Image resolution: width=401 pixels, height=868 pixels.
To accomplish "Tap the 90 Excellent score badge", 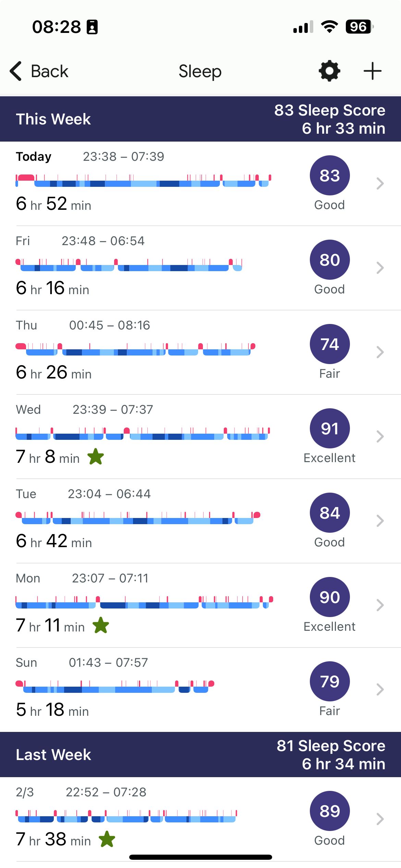I will [330, 597].
